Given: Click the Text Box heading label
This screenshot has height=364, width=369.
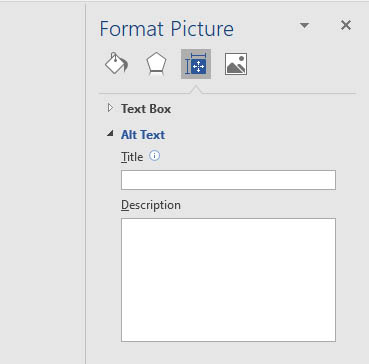Looking at the screenshot, I should pyautogui.click(x=146, y=109).
